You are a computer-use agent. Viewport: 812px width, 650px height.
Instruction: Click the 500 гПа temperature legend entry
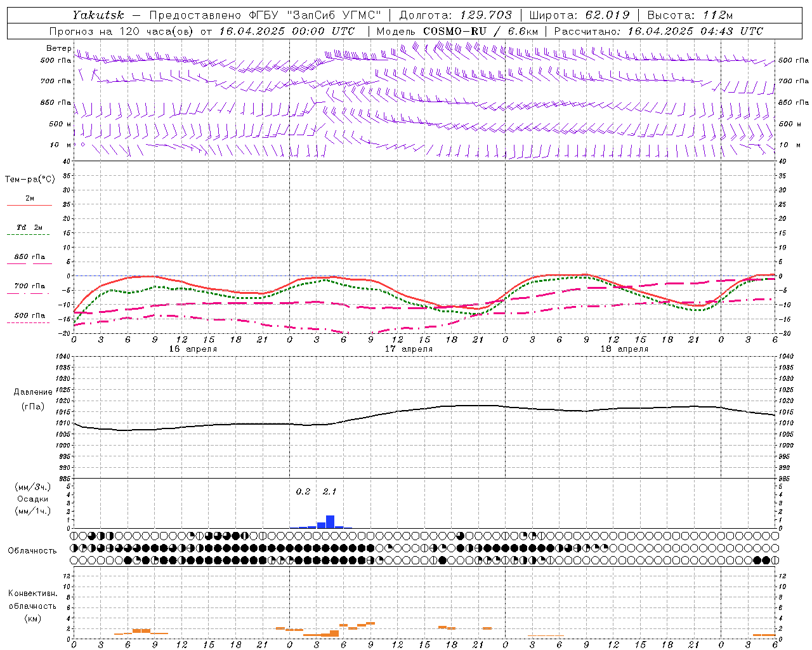(29, 315)
